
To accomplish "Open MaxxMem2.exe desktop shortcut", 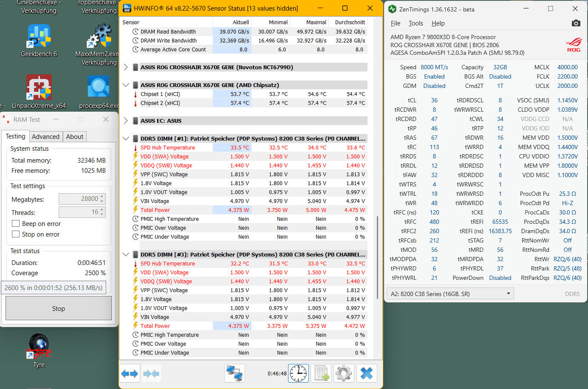I will click(x=99, y=45).
